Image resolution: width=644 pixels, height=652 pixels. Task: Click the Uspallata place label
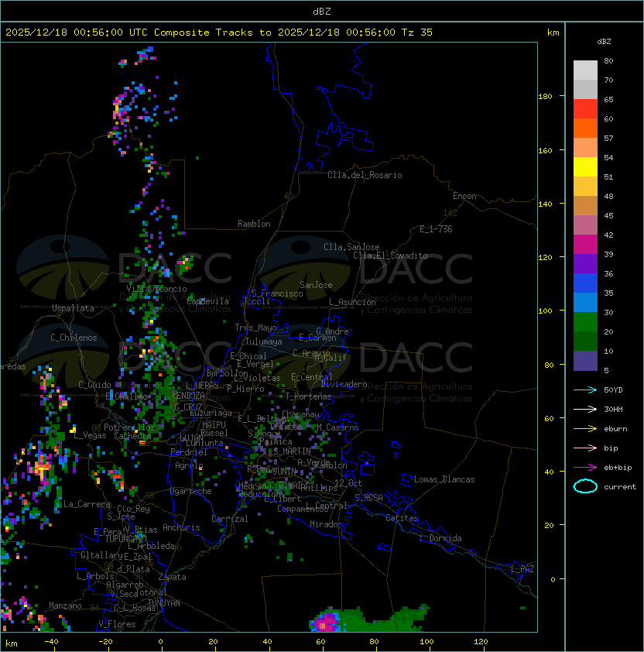[x=73, y=308]
